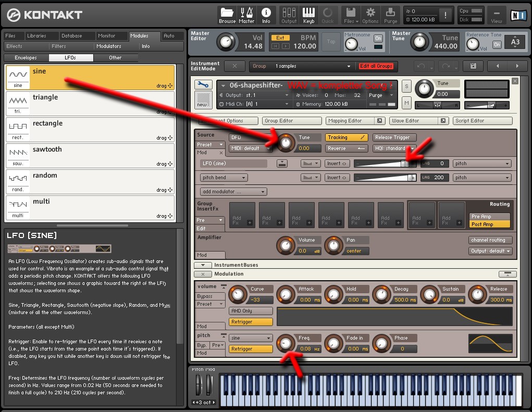Expand the InstrumentBuses section
Viewport: 532px width, 412px height.
tap(203, 265)
